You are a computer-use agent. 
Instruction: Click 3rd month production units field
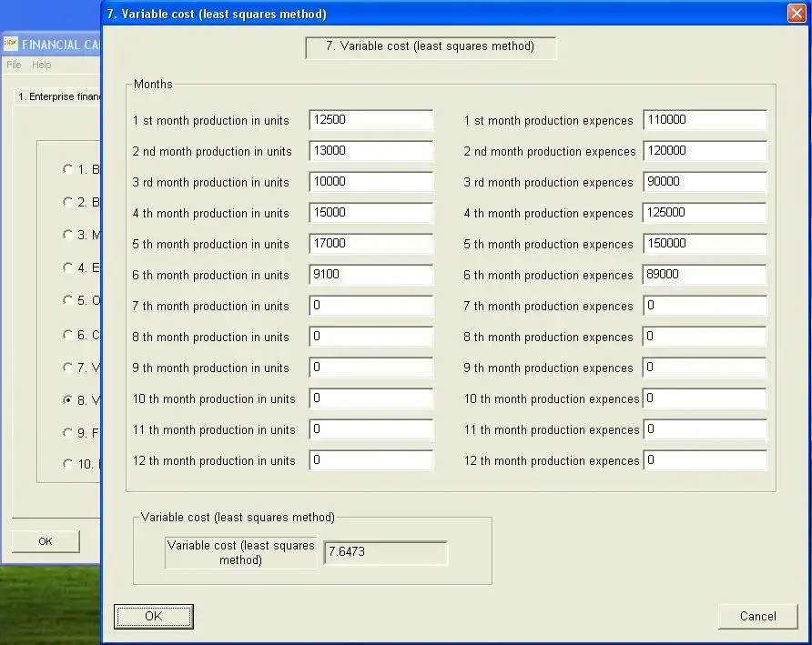[x=370, y=182]
